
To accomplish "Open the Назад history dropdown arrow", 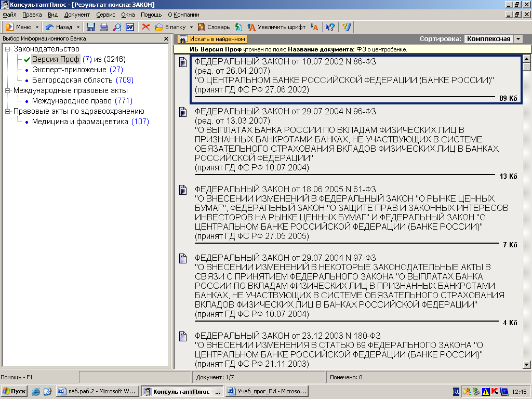I will 78,27.
